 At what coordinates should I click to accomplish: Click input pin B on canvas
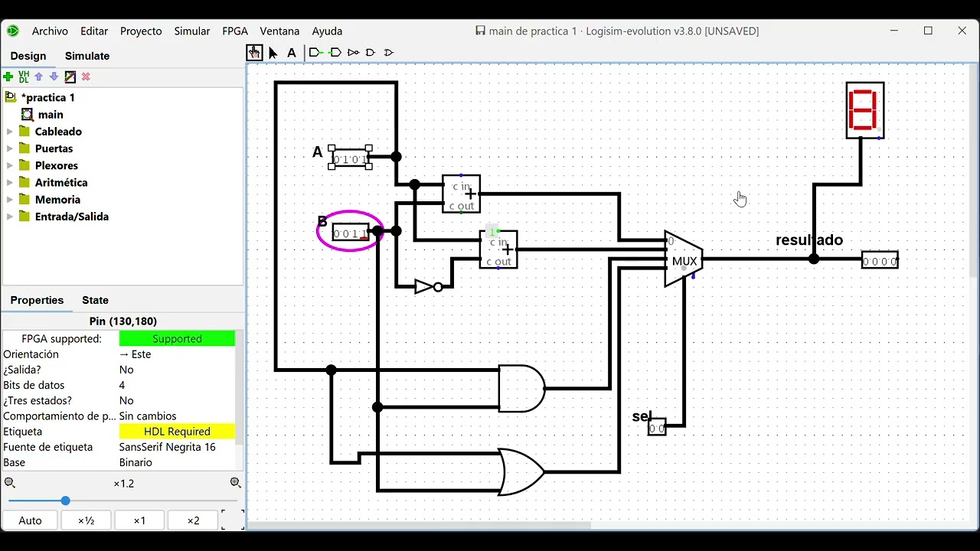click(x=351, y=232)
